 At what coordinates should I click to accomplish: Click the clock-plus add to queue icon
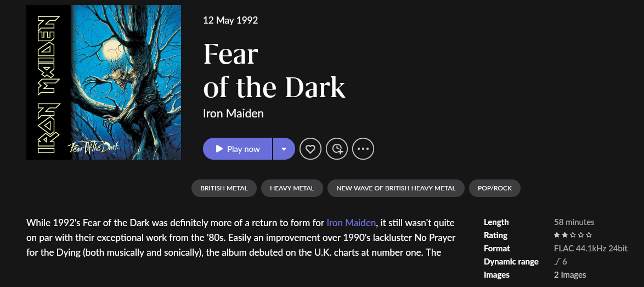[337, 149]
